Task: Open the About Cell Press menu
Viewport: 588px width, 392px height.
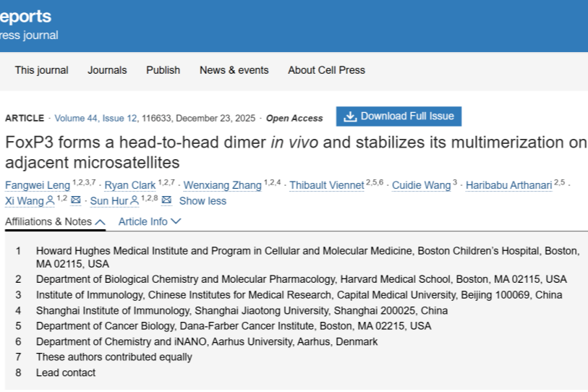Action: [x=326, y=70]
